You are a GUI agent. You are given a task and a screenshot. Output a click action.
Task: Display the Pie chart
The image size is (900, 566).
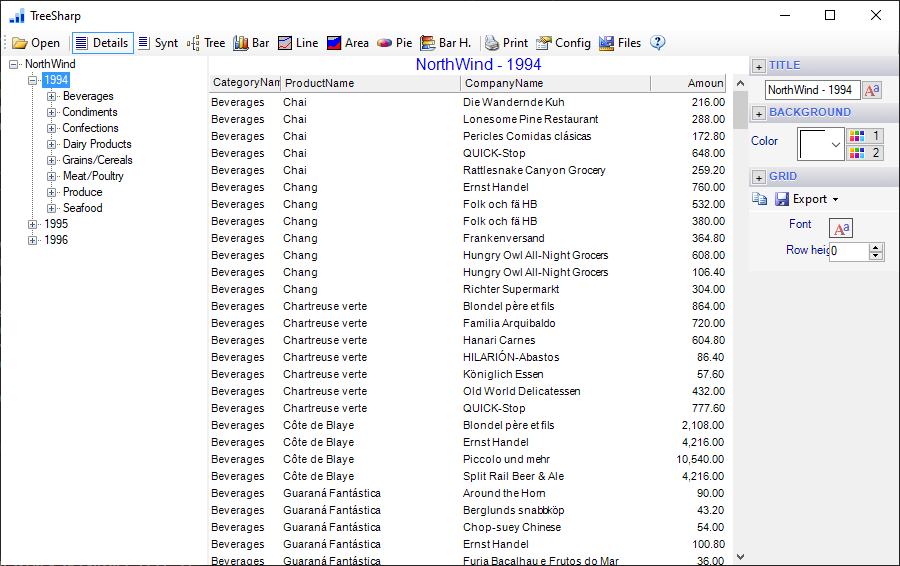[395, 43]
